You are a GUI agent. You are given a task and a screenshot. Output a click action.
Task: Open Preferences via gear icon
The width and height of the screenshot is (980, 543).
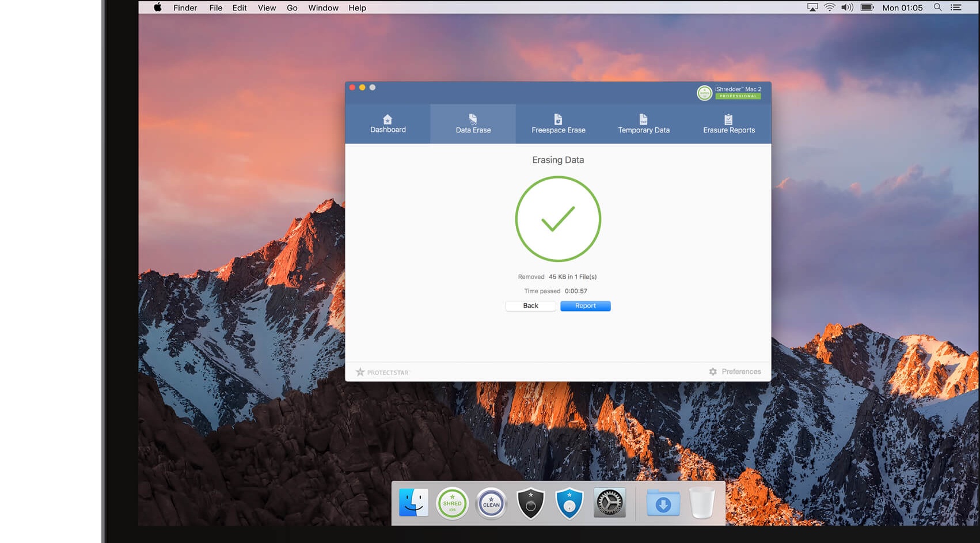click(x=713, y=372)
